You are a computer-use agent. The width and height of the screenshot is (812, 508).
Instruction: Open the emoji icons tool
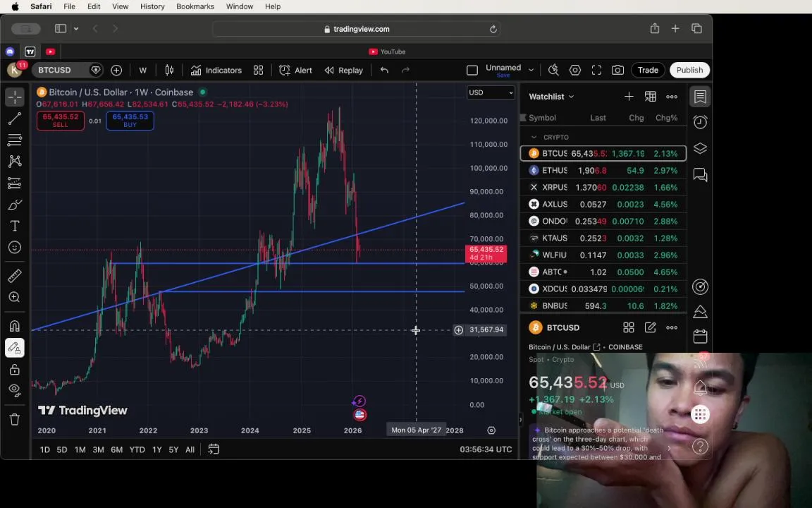15,248
